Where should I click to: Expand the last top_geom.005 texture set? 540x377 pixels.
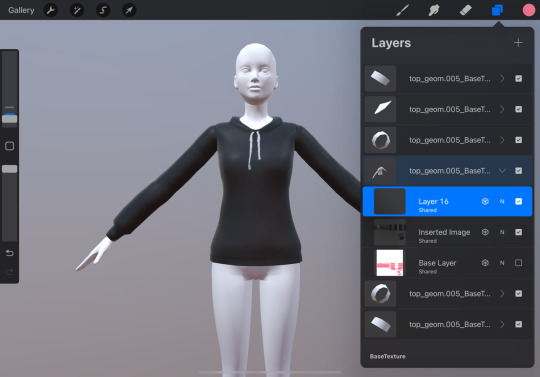click(x=502, y=324)
